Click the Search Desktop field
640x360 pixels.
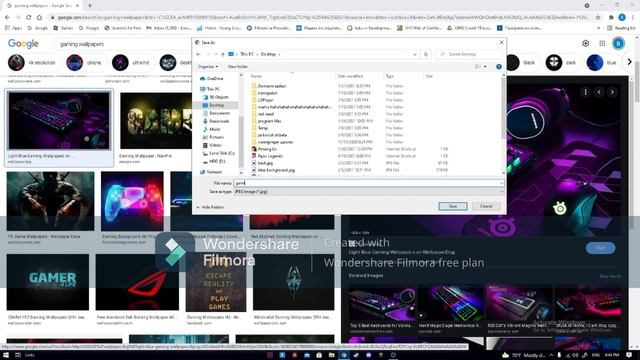click(x=469, y=54)
